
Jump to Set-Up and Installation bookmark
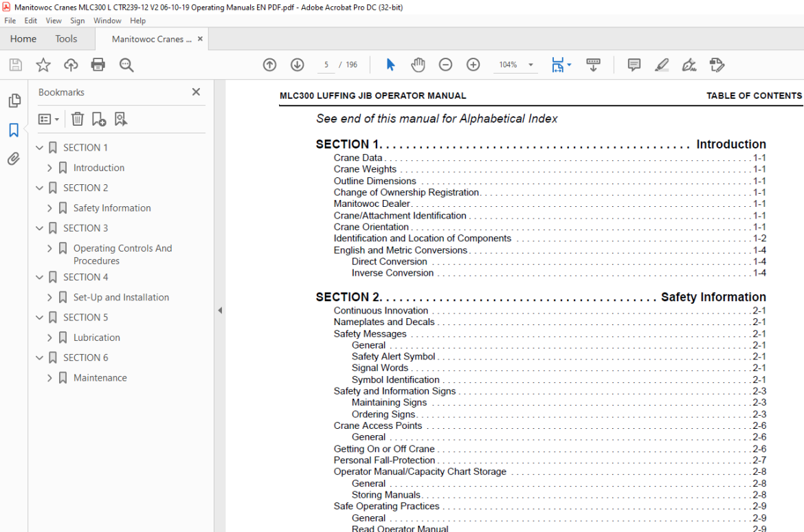pos(121,297)
